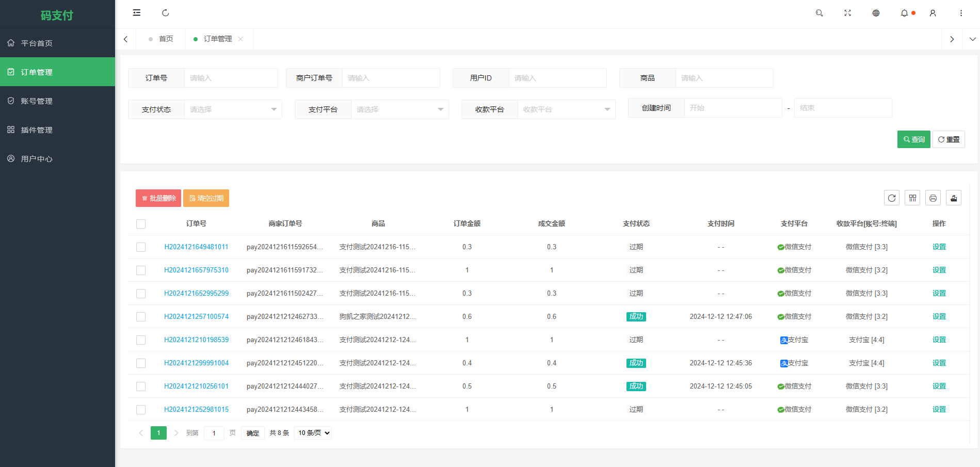980x467 pixels.
Task: Open 账号管理 in the sidebar
Action: pyautogui.click(x=37, y=101)
